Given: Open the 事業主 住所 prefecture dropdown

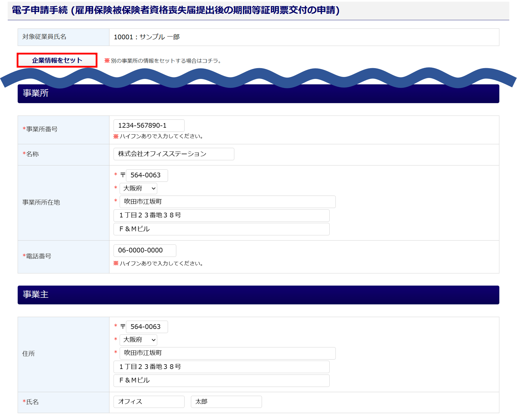Looking at the screenshot, I should (x=138, y=340).
